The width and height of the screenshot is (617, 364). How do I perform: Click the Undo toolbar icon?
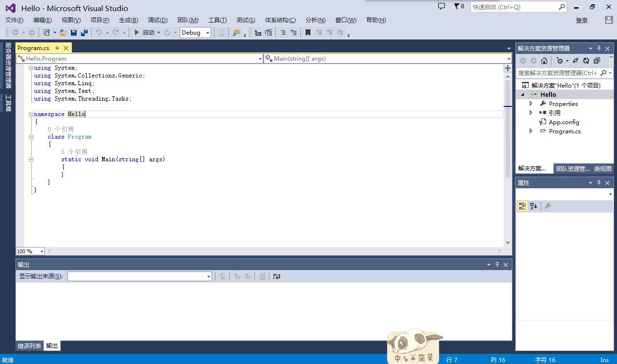(x=99, y=32)
